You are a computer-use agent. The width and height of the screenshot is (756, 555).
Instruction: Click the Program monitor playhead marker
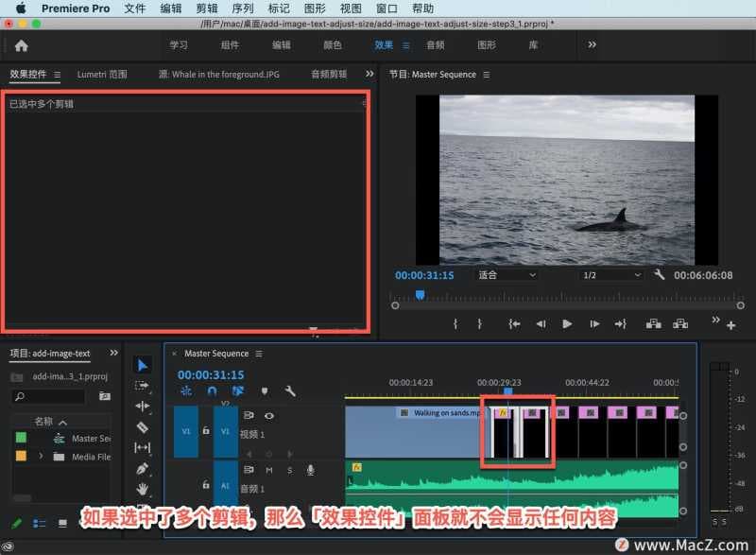pos(420,295)
